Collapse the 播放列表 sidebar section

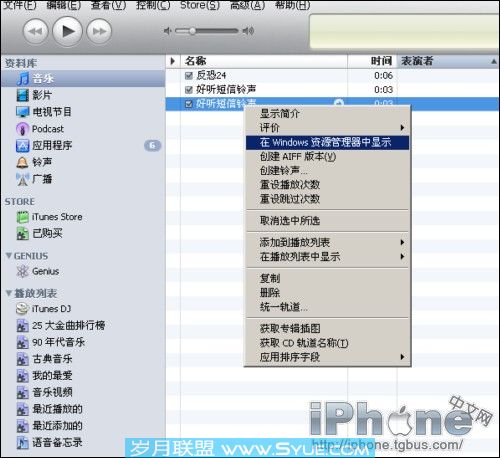tap(9, 293)
